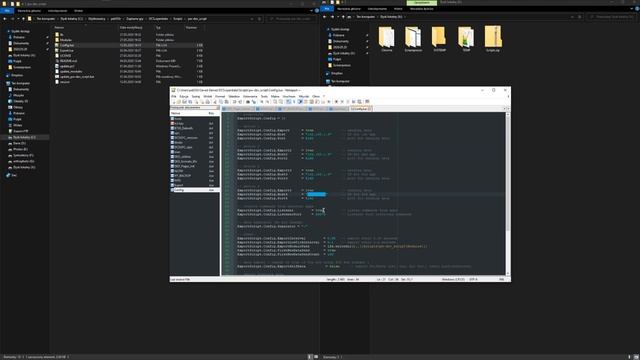Select update_pw-dev_script.bat in left Explorer
640x360 pixels.
[129, 77]
